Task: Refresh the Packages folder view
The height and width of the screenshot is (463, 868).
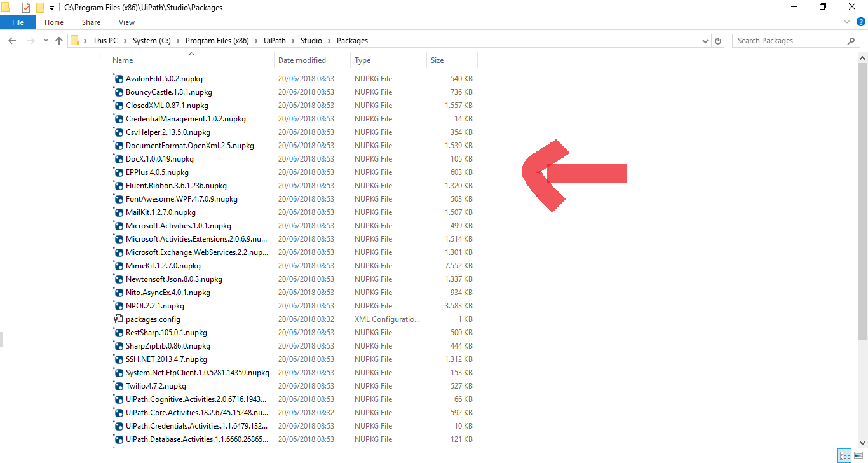Action: (719, 41)
